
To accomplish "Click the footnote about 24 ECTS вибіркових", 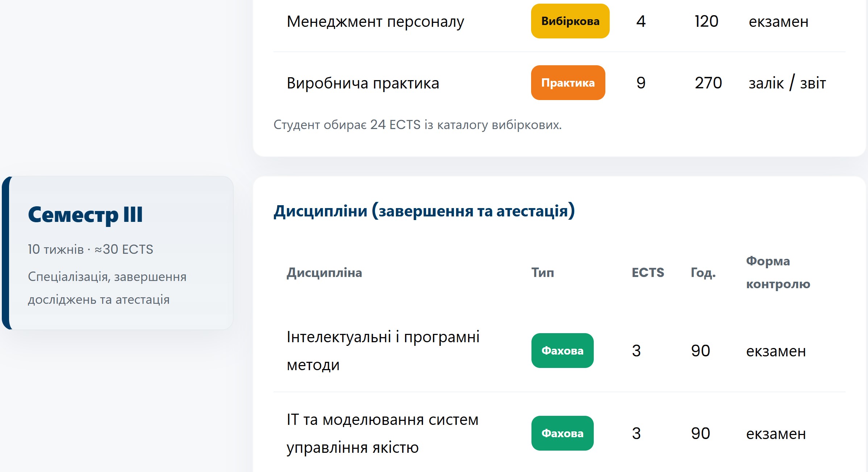I will click(x=417, y=125).
